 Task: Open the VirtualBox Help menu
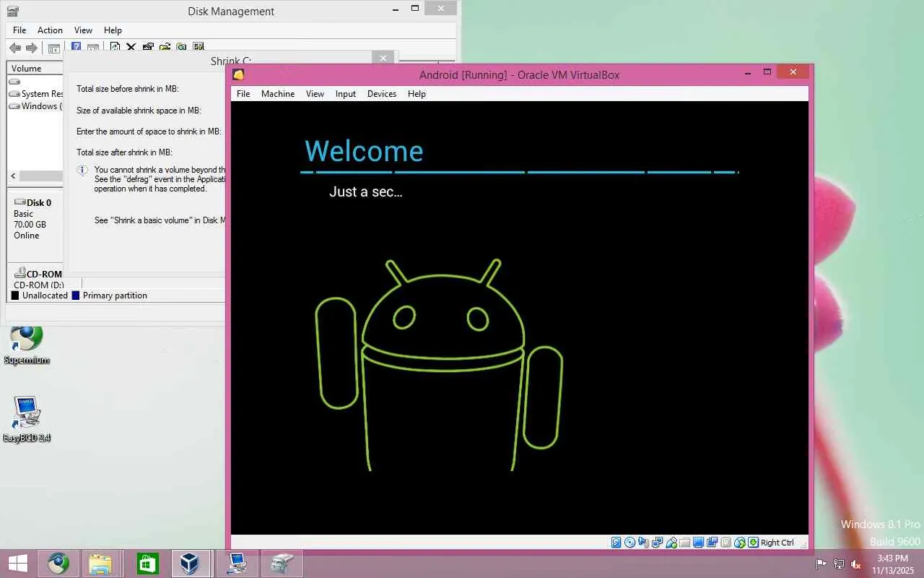417,94
